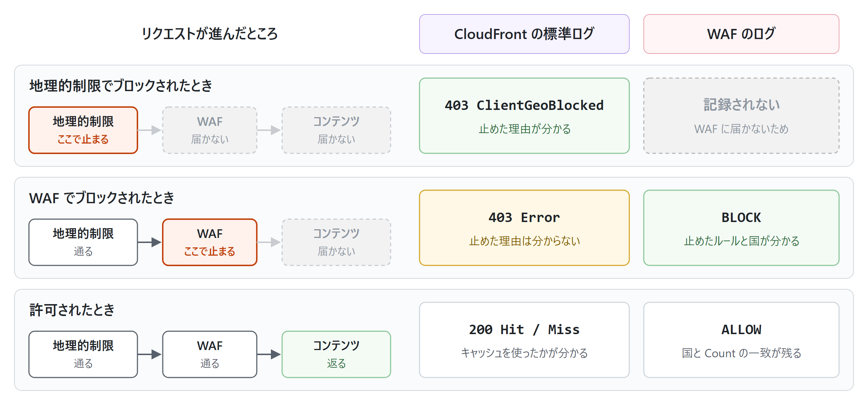Click the dashed 'WAF 届かない' box
The image size is (868, 405).
[210, 130]
